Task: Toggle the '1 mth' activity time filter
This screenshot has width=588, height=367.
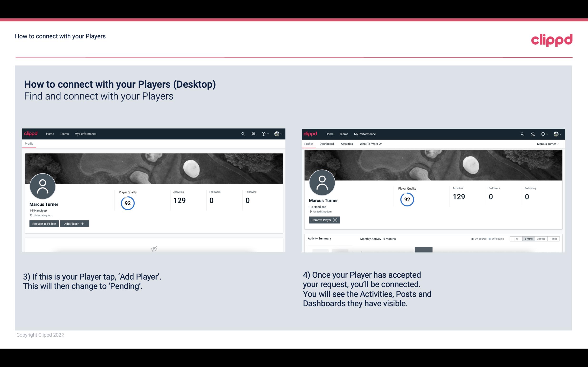Action: pos(553,238)
